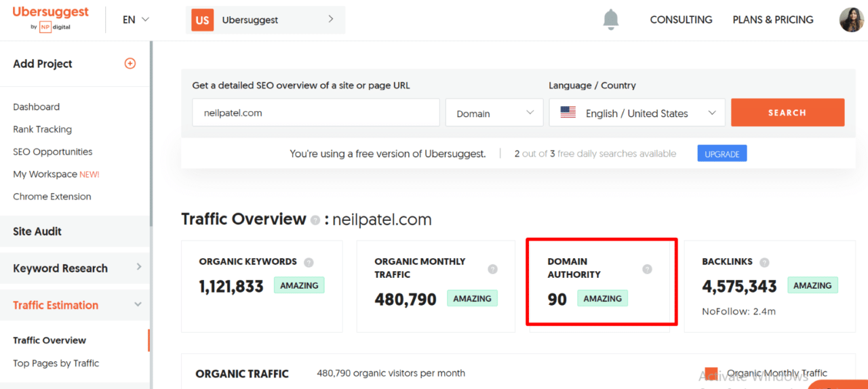Click 480,790 organic visitors per month text
The width and height of the screenshot is (868, 389).
pos(391,373)
